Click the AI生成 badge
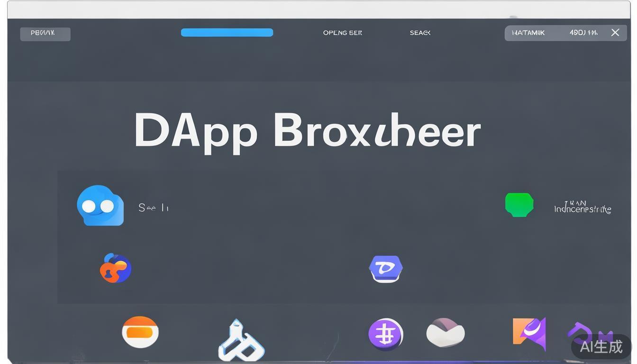 tap(601, 347)
